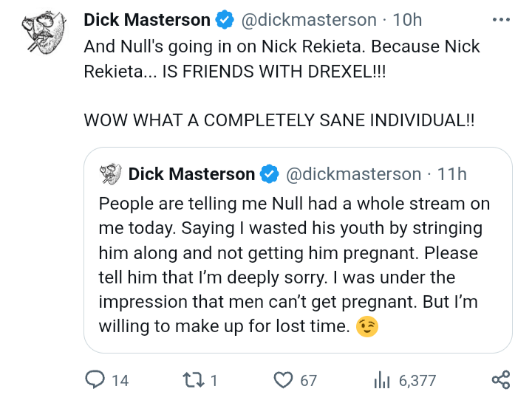Click the reply speech bubble icon
532x403 pixels.
tap(95, 379)
